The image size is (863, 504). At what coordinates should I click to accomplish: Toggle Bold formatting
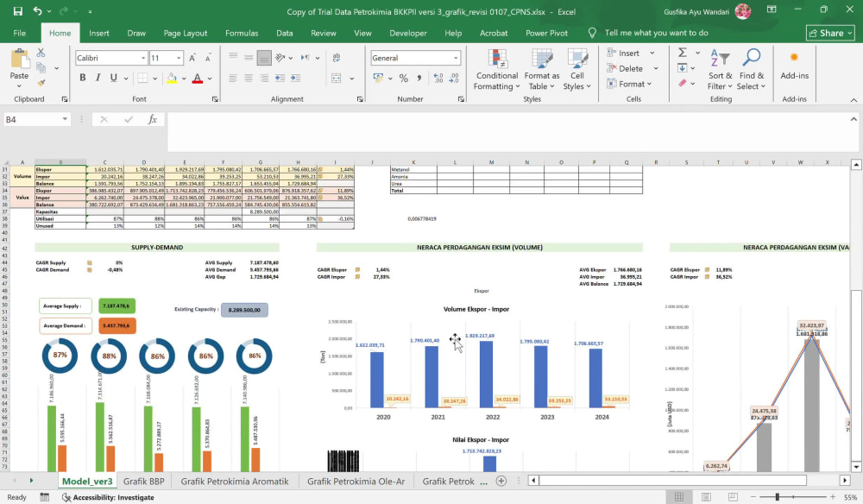pyautogui.click(x=83, y=78)
